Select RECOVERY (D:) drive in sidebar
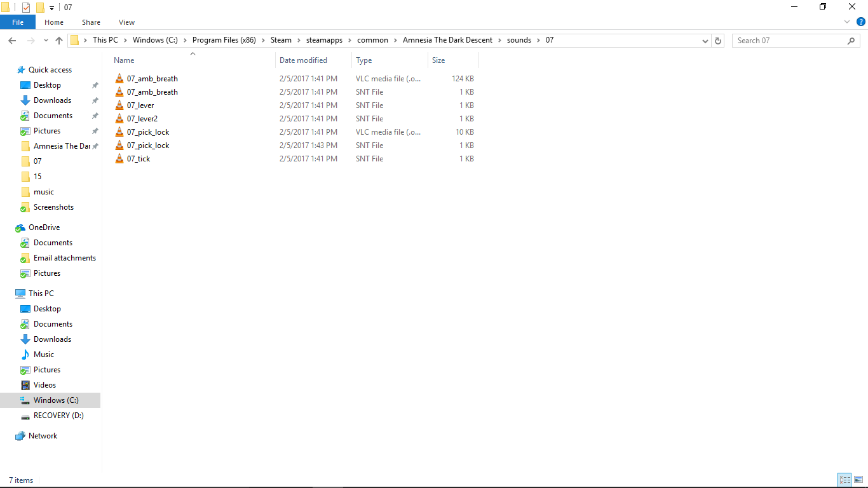 58,416
